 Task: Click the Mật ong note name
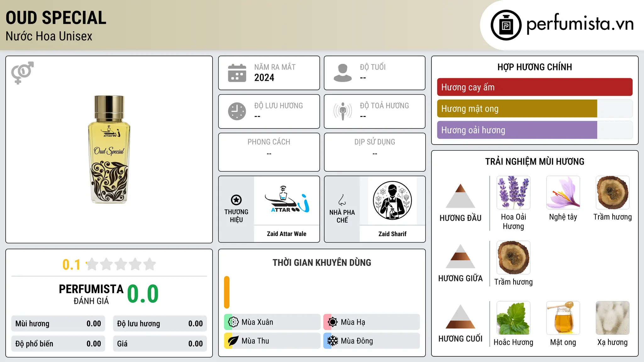[563, 342]
